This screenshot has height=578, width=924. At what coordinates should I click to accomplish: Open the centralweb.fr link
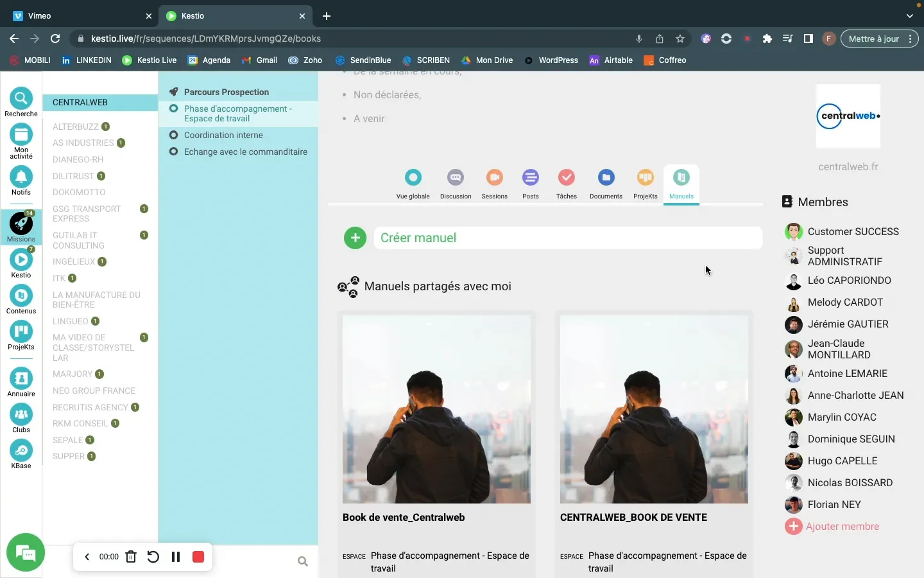[x=848, y=167]
